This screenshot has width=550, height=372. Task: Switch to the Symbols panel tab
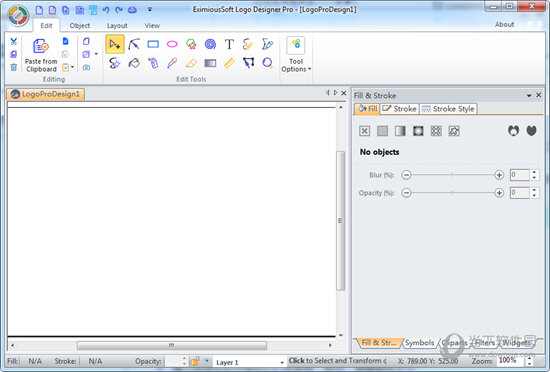420,343
